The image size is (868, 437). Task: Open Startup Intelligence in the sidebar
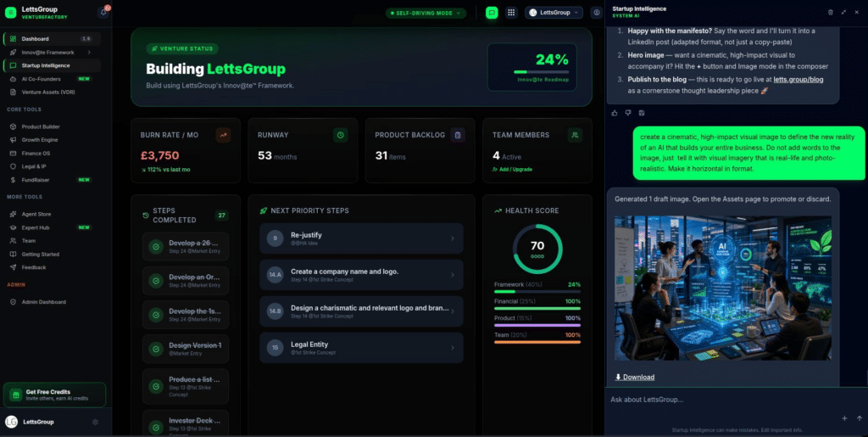[52, 65]
